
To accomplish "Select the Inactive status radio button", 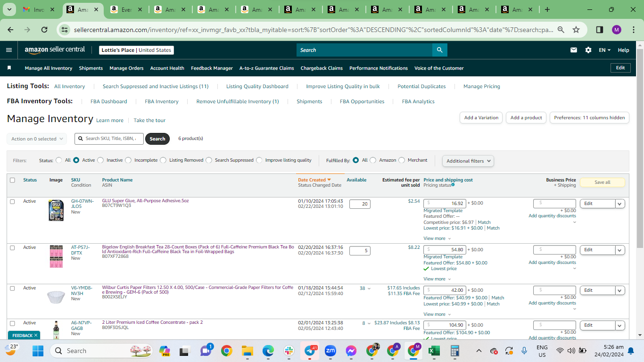I will (100, 160).
